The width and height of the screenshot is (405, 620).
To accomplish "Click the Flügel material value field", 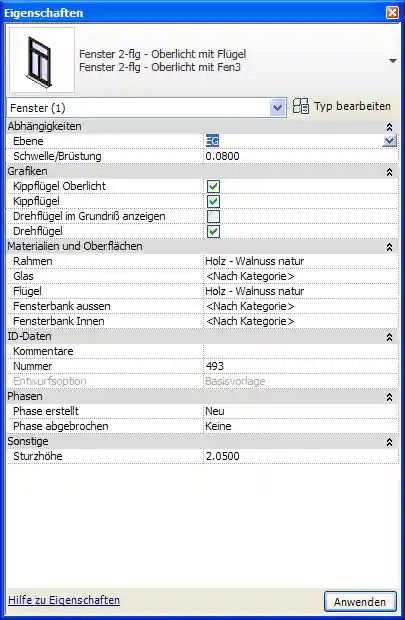I will click(x=301, y=291).
